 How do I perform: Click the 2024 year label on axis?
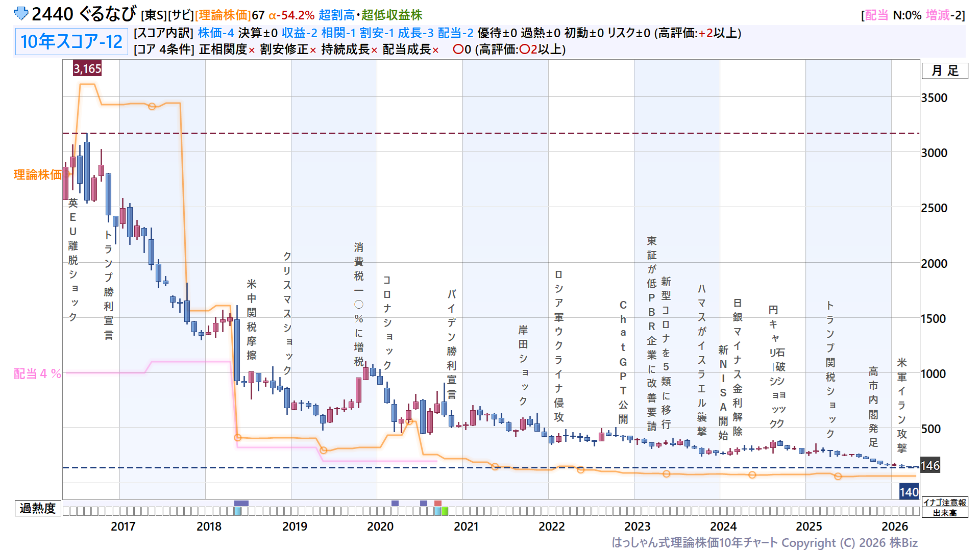[723, 526]
